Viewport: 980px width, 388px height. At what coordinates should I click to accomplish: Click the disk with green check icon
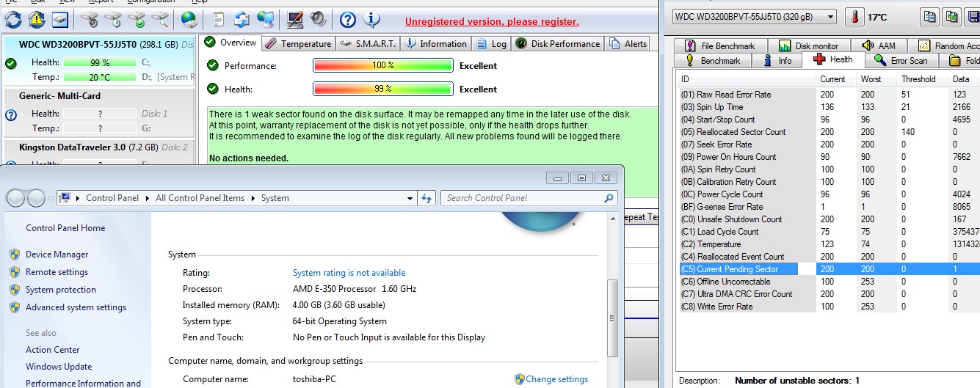pyautogui.click(x=137, y=19)
